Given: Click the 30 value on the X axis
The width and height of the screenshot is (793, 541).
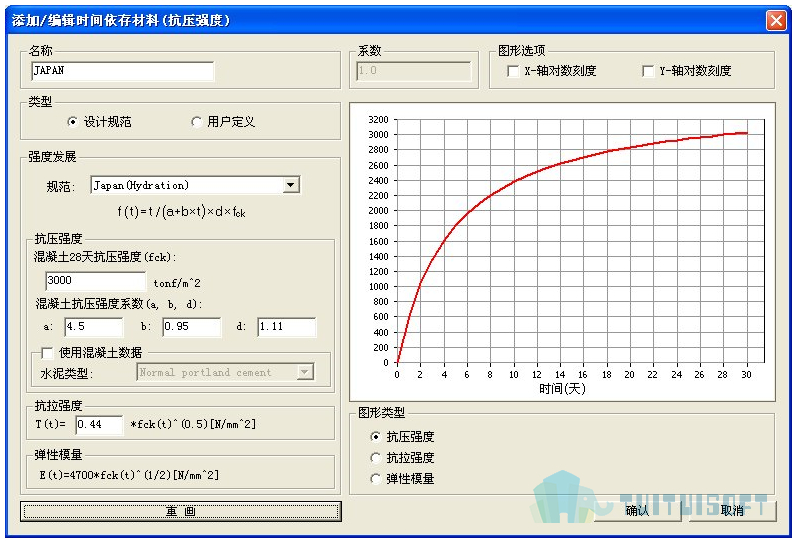Looking at the screenshot, I should point(746,375).
